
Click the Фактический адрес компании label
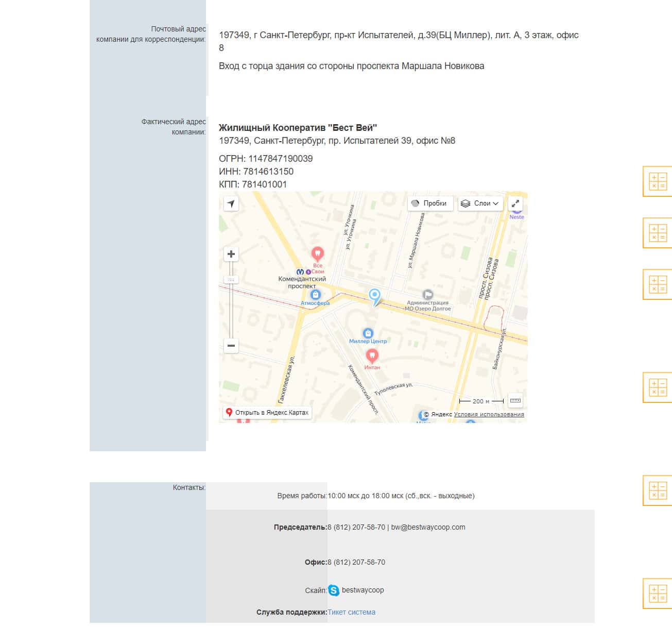[x=174, y=127]
